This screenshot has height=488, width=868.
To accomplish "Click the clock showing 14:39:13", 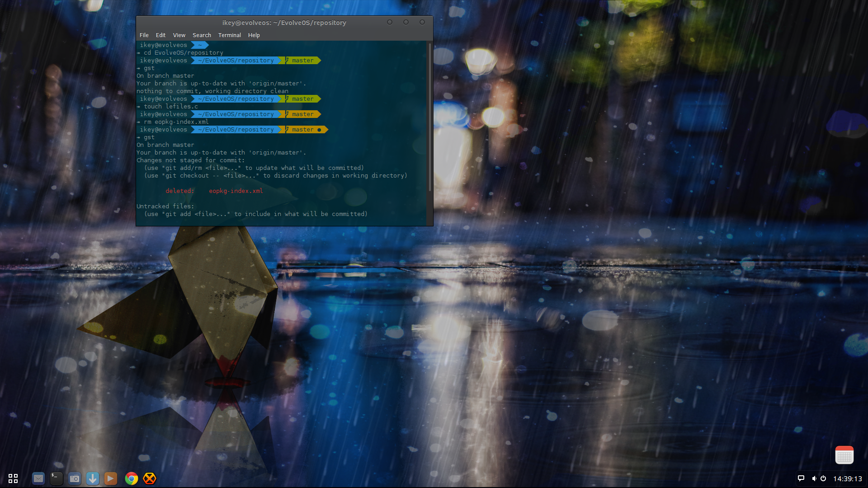I will point(848,479).
